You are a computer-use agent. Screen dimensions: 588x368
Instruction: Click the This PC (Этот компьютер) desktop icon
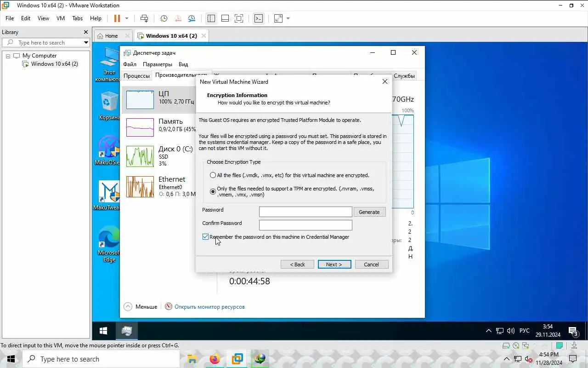click(x=109, y=65)
